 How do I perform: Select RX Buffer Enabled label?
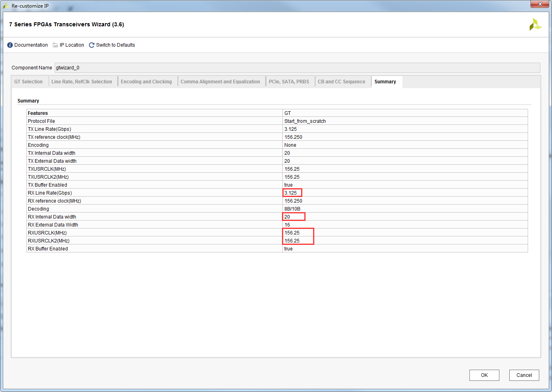click(48, 249)
